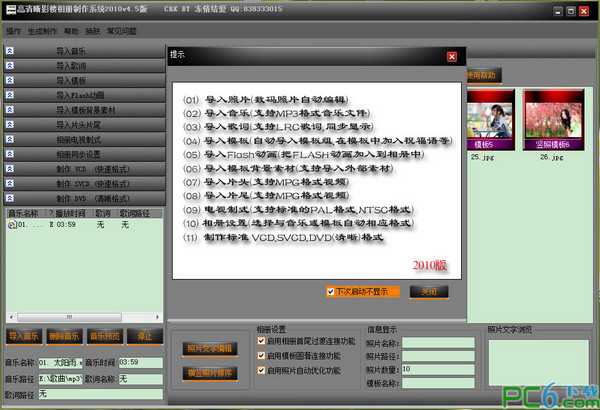The height and width of the screenshot is (410, 600).
Task: Click the 导入音乐 button below the song list
Action: [22, 336]
